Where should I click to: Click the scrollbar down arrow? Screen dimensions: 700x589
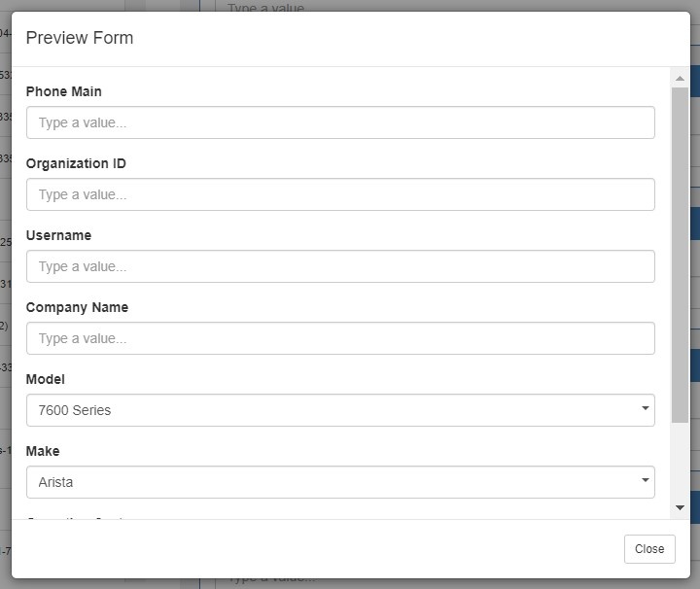(x=680, y=507)
